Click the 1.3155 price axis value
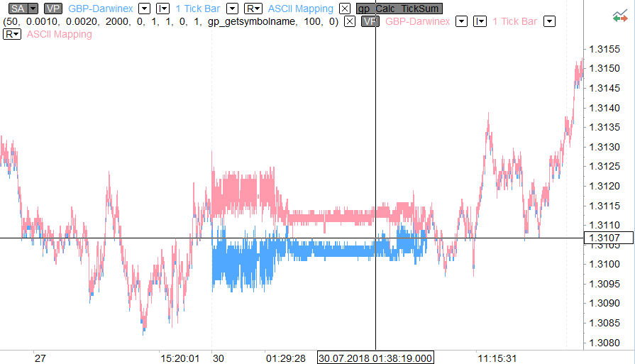Image resolution: width=635 pixels, height=364 pixels. [604, 49]
